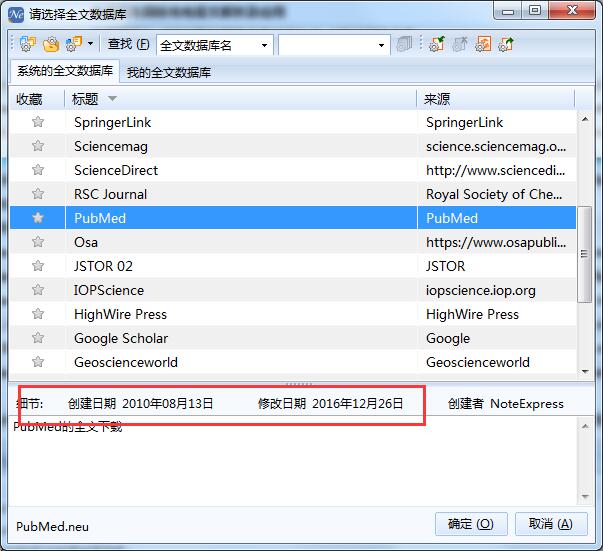603x551 pixels.
Task: Click the 来源 column header
Action: [496, 100]
